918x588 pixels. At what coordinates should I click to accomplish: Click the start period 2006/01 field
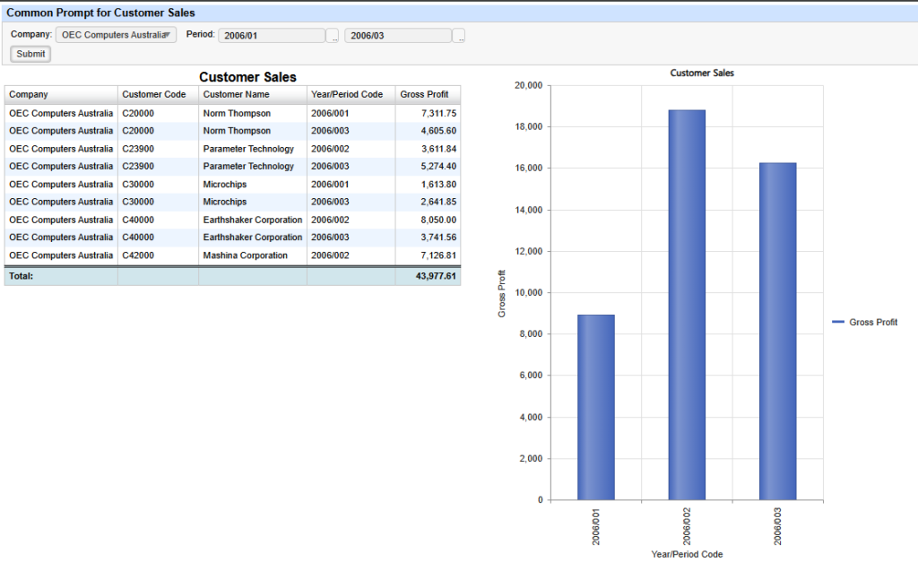pos(272,36)
